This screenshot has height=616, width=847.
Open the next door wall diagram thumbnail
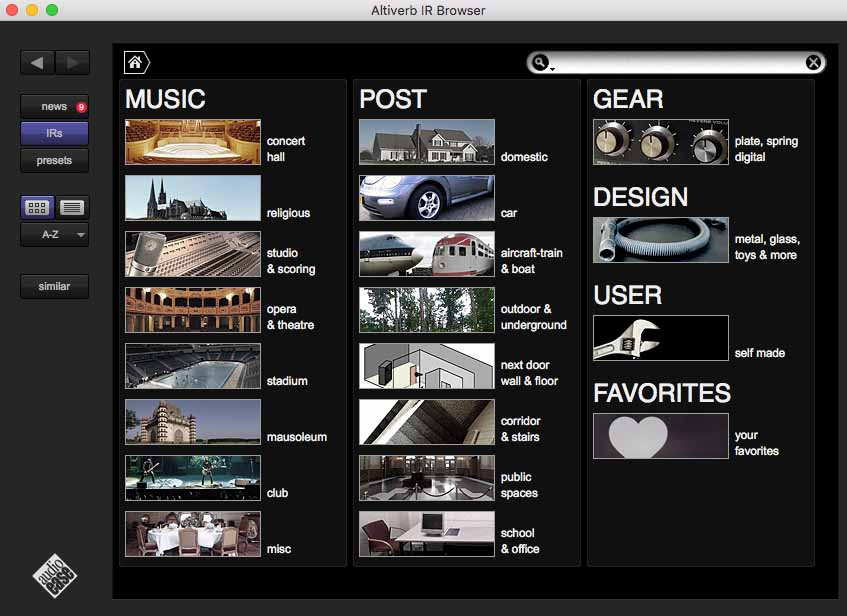(x=427, y=366)
